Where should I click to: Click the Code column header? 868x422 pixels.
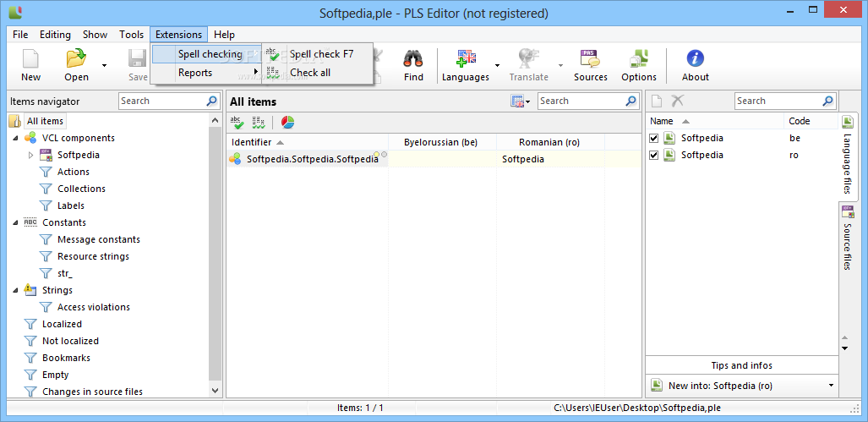811,121
